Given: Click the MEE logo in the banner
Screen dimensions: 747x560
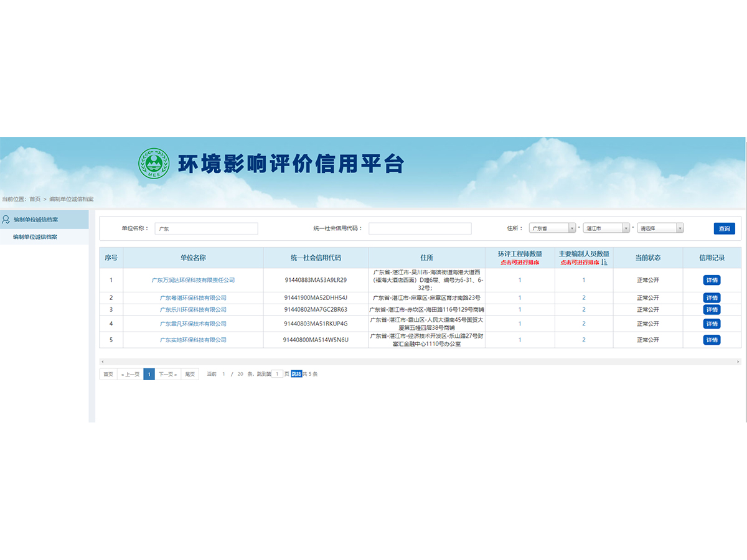Looking at the screenshot, I should click(x=153, y=163).
